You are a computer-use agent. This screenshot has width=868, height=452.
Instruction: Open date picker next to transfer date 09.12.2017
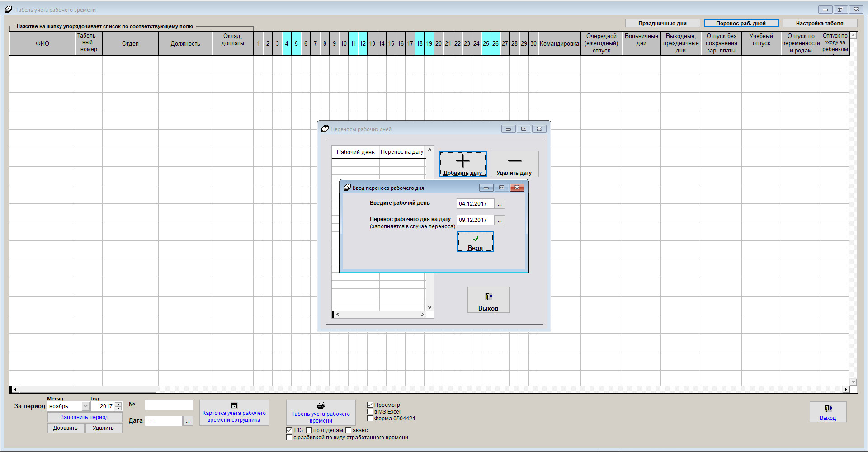(500, 220)
